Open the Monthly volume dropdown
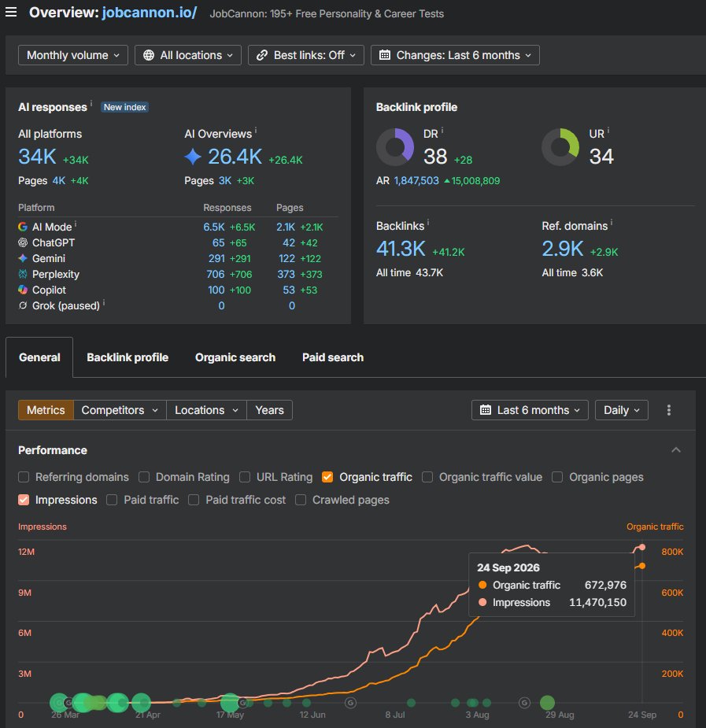Screen dimensions: 706x728 click(x=73, y=55)
